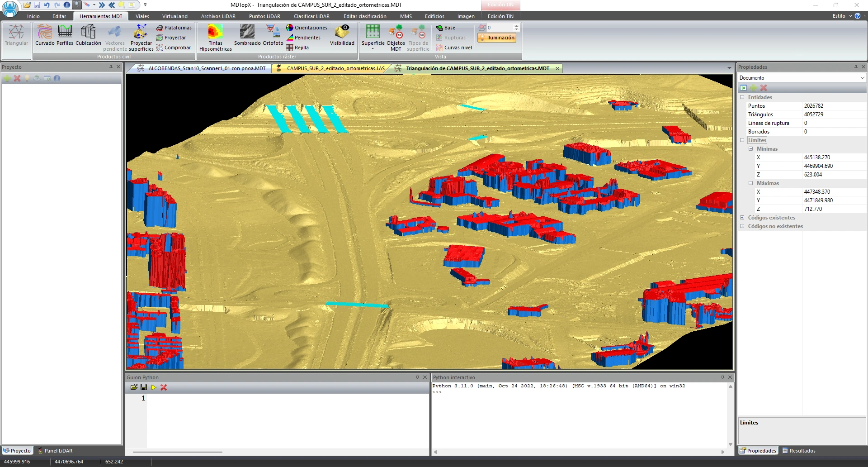Generate Tintas Hipsométricas raster
The height and width of the screenshot is (467, 868).
pyautogui.click(x=216, y=38)
